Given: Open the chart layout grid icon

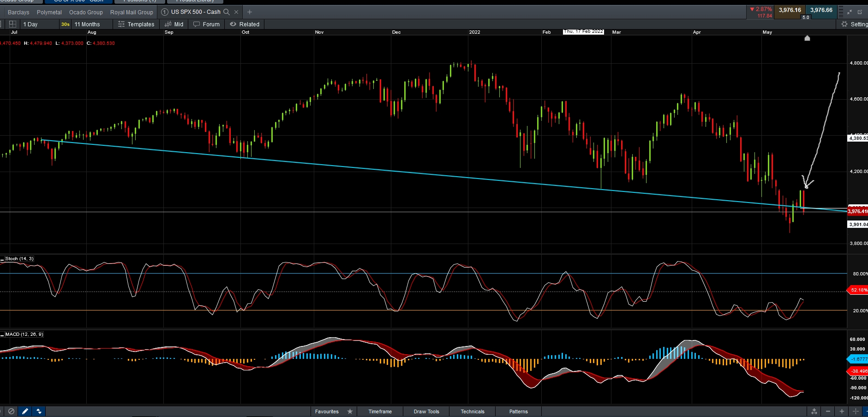Looking at the screenshot, I should [12, 24].
